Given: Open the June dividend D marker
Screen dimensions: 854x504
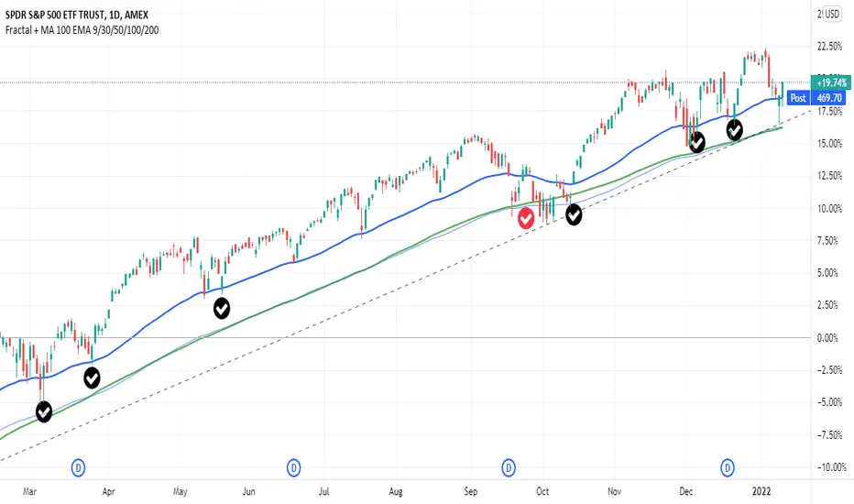Looking at the screenshot, I should coord(293,467).
